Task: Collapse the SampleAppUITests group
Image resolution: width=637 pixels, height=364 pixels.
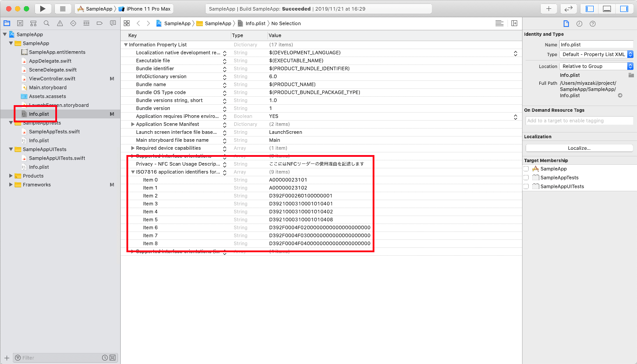Action: 11,149
